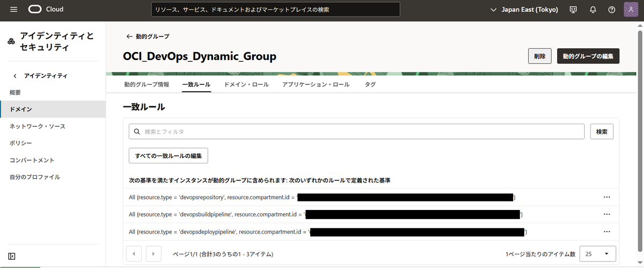The width and height of the screenshot is (644, 268).
Task: Select the 一致ルール tab
Action: (196, 84)
